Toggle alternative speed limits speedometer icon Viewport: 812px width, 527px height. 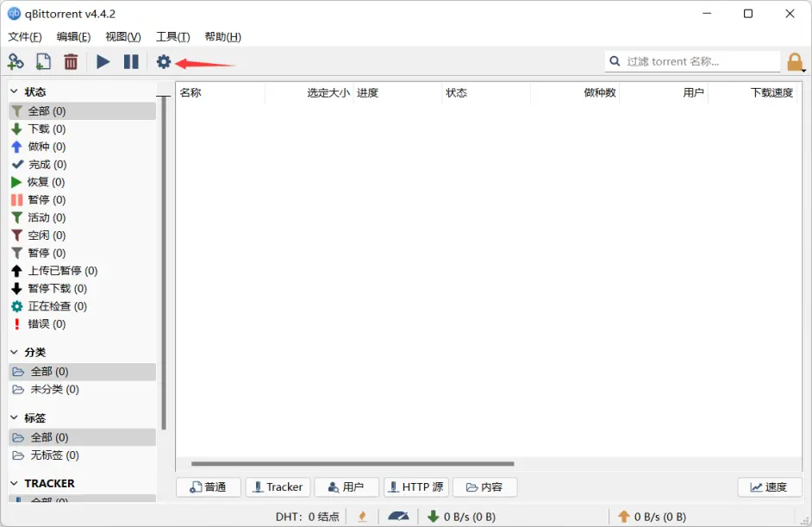coord(398,516)
